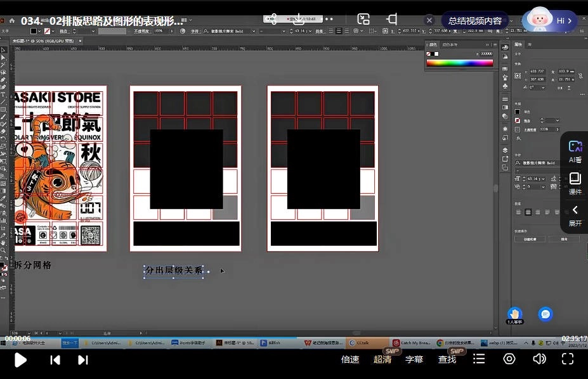Expand the side panel with 展开
Screen dimensions: 588x379
coord(575,215)
